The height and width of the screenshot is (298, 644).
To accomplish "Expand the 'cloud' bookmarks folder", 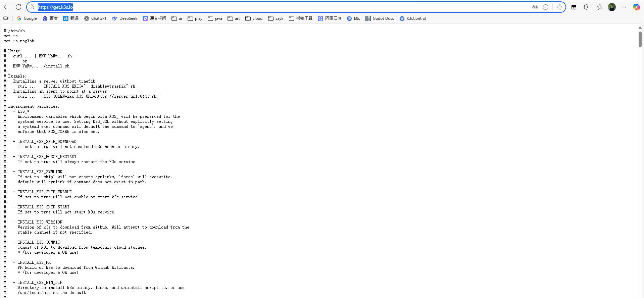I will (x=254, y=18).
